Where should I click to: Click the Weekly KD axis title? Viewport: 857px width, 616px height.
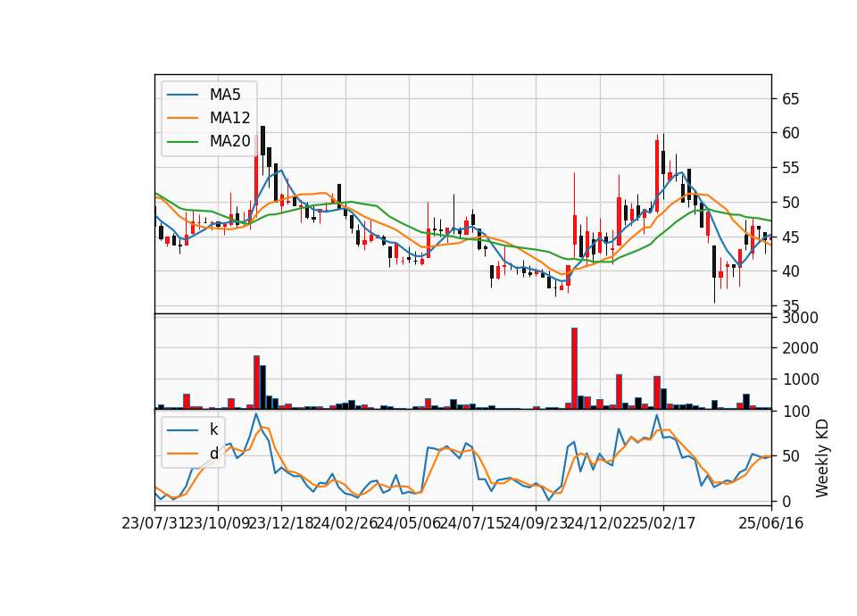[x=821, y=459]
